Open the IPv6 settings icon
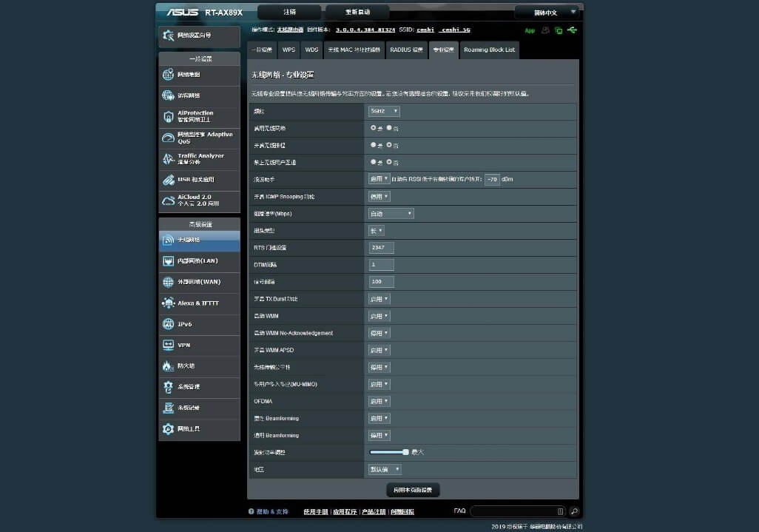 [x=168, y=324]
